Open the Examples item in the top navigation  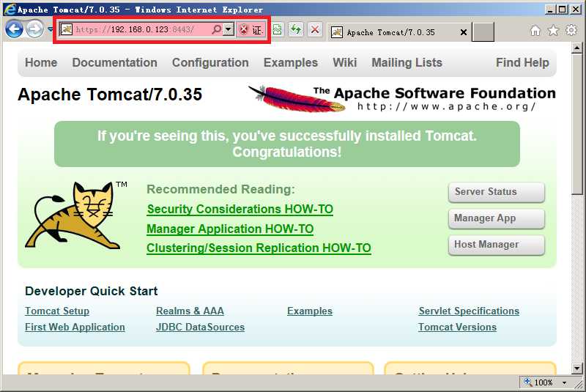(x=291, y=62)
